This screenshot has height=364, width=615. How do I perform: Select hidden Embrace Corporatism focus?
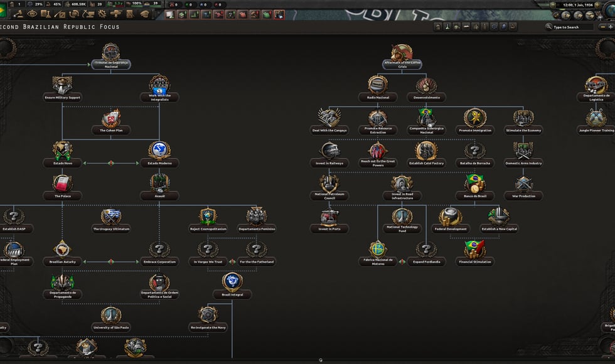(x=159, y=253)
